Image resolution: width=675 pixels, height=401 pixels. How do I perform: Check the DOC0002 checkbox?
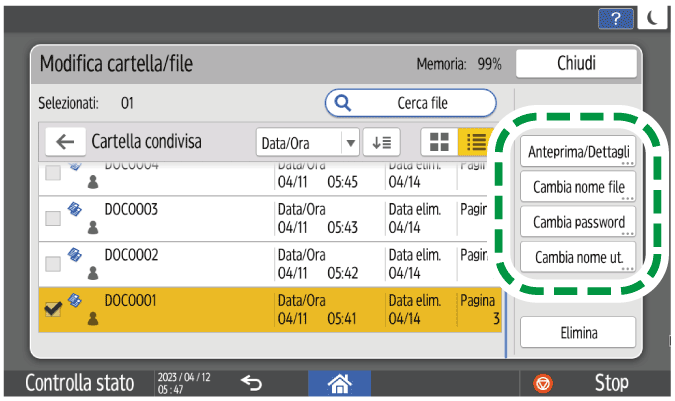coord(53,264)
